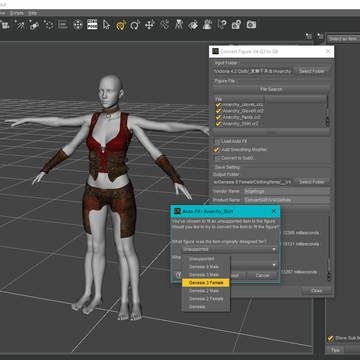360x360 pixels.
Task: Choose Genesis 3 Male from the list
Action: 206,275
